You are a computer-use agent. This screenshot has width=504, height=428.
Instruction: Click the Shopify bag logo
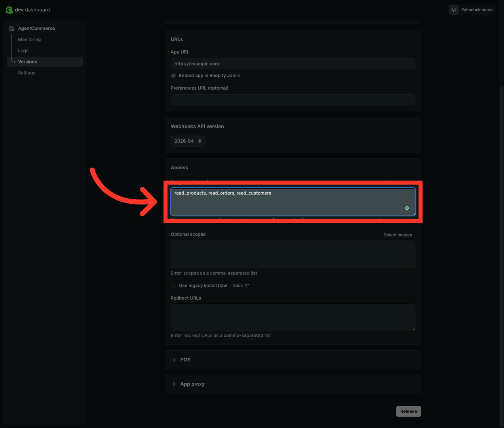pyautogui.click(x=9, y=10)
